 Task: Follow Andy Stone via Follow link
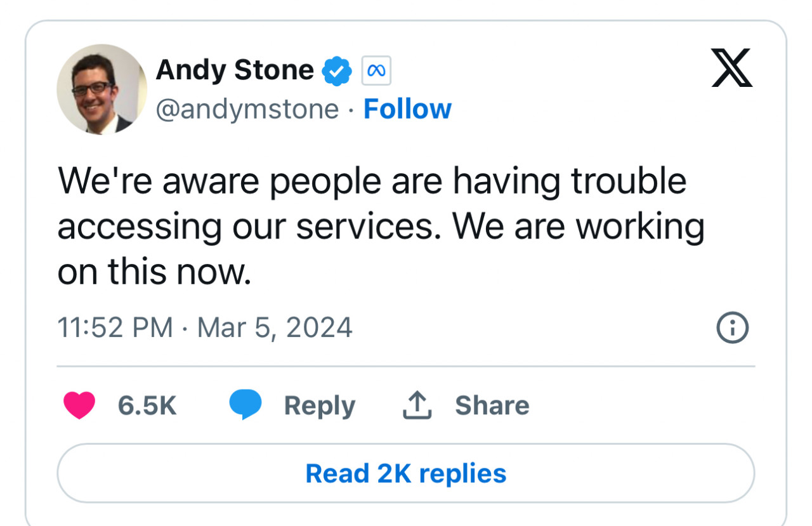[x=407, y=109]
